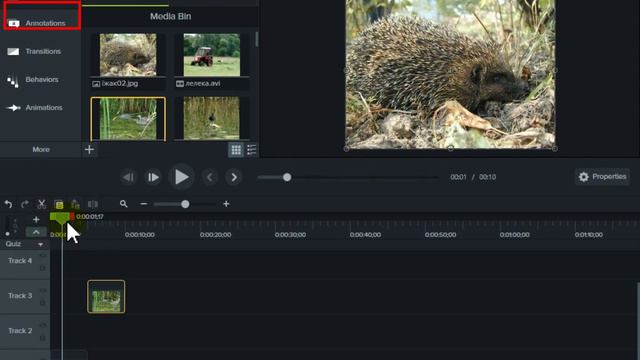Image resolution: width=640 pixels, height=360 pixels.
Task: Click the green playhead handle
Action: click(60, 218)
